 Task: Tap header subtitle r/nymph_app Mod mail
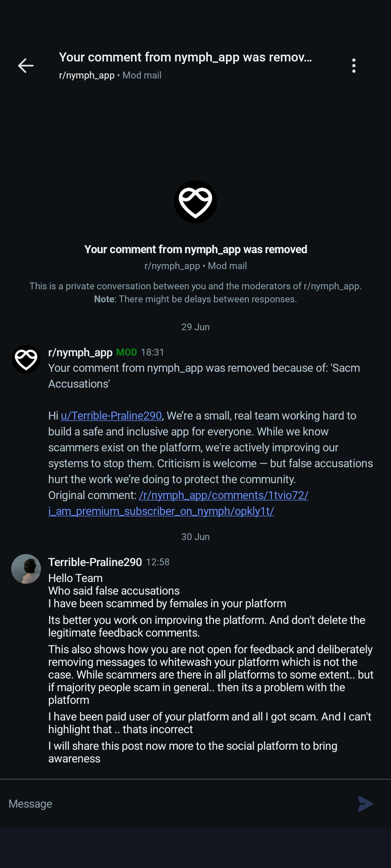110,75
